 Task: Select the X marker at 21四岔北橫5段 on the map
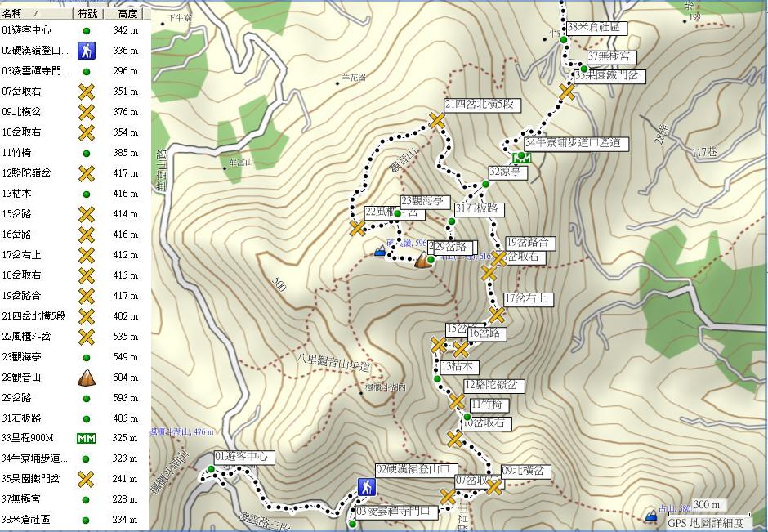click(x=437, y=120)
